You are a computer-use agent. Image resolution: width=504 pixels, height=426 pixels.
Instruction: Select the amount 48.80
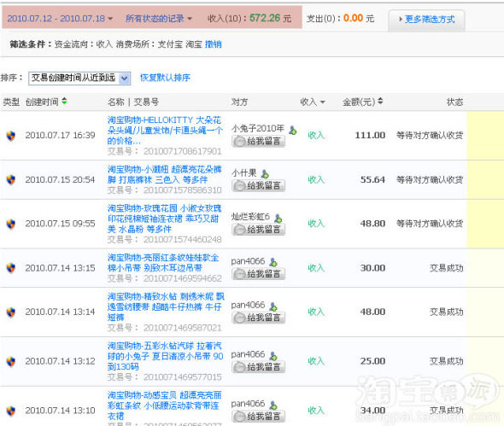pyautogui.click(x=372, y=224)
